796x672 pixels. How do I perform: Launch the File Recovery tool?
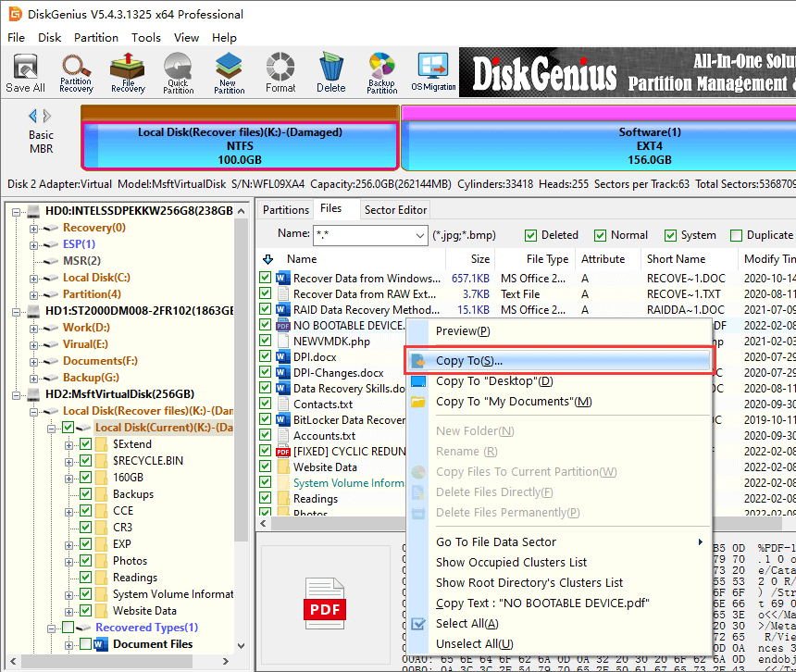click(128, 72)
